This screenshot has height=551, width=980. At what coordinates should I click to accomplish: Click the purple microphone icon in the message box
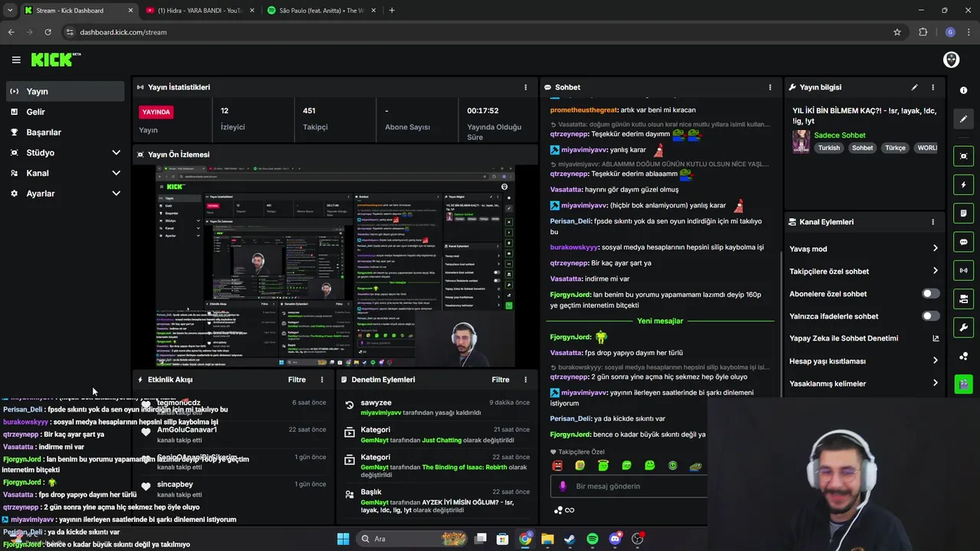click(x=563, y=486)
